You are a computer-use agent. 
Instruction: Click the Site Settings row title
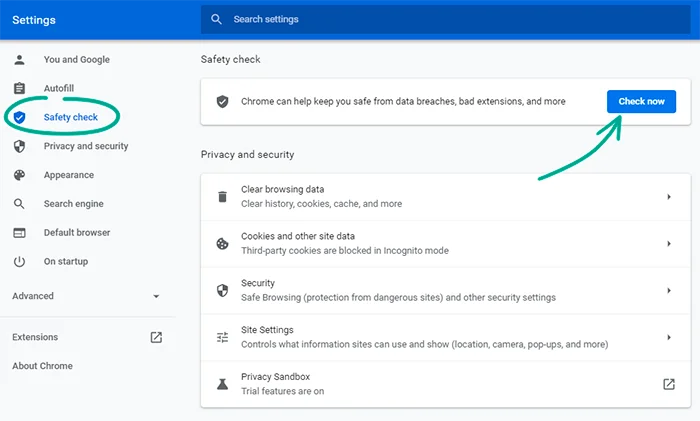[267, 330]
